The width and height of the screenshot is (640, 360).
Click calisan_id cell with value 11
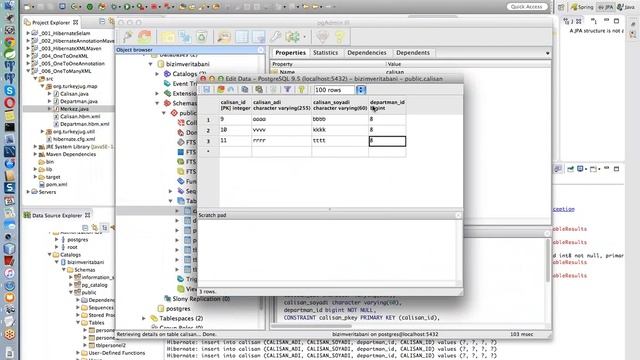tap(235, 140)
